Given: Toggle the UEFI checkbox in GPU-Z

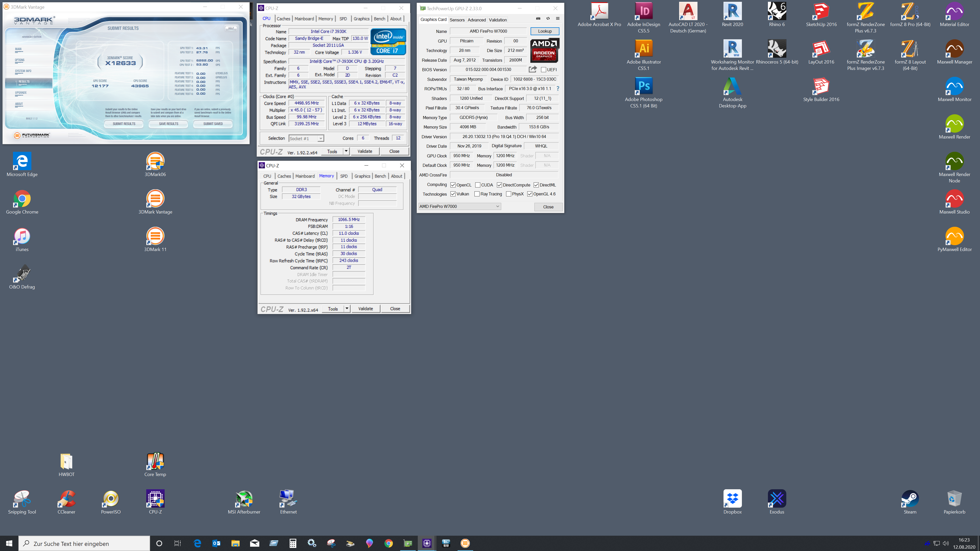Looking at the screenshot, I should click(544, 70).
